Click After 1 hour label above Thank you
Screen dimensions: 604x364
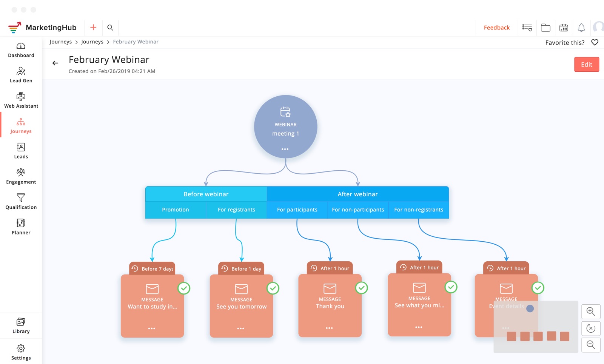pos(330,268)
